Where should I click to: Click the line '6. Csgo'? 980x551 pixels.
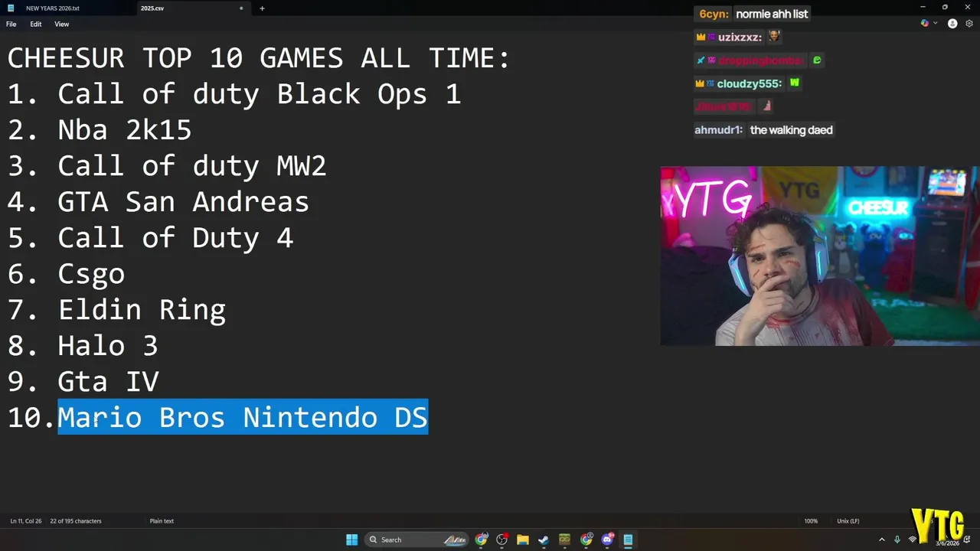[66, 274]
